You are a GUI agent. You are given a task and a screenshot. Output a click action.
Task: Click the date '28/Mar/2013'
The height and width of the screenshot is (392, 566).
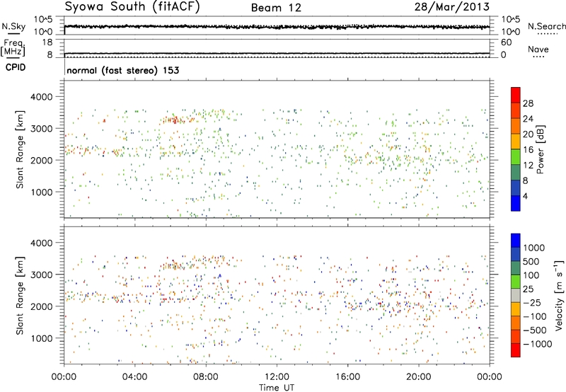(x=452, y=6)
